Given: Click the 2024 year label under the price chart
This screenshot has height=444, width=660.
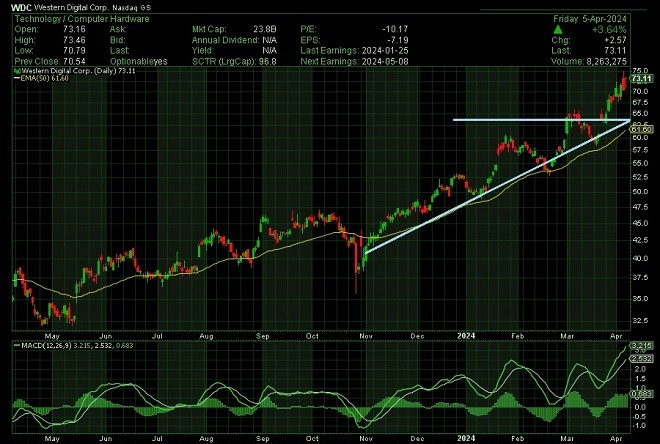Looking at the screenshot, I should point(466,336).
